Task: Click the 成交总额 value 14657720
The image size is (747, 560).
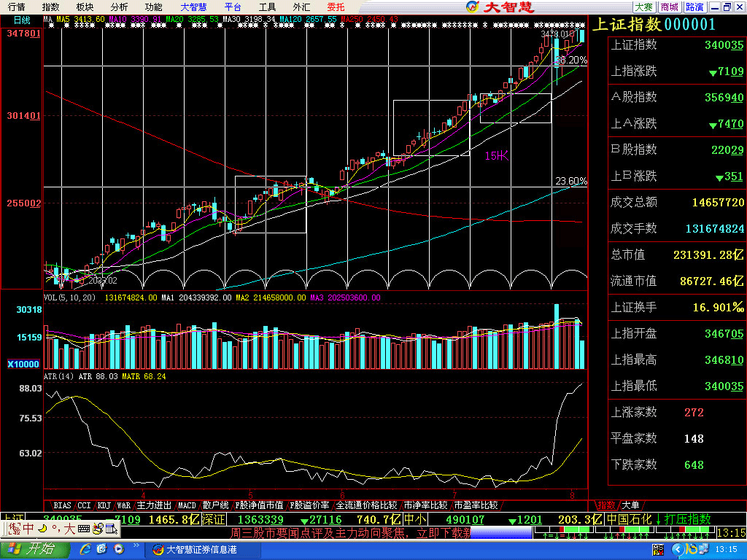Action: [718, 203]
